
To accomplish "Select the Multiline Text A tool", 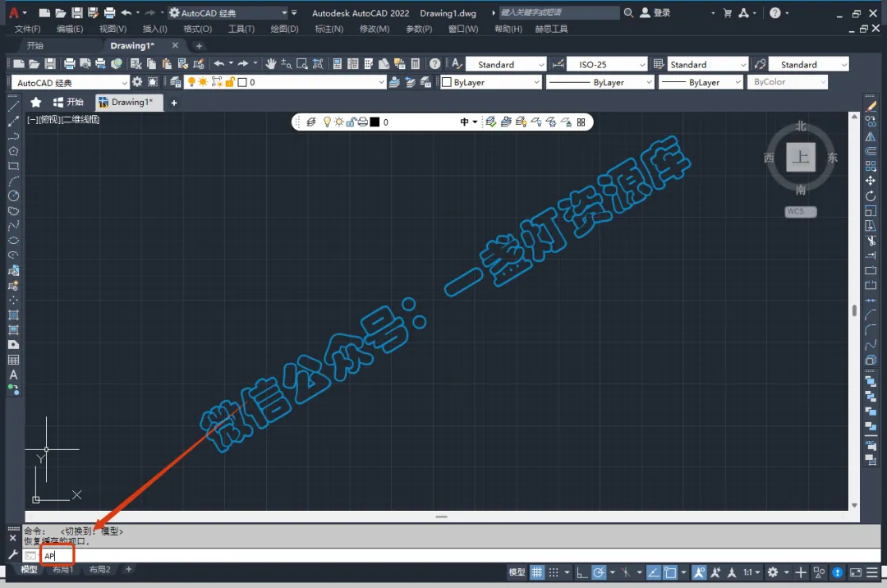I will coord(14,374).
